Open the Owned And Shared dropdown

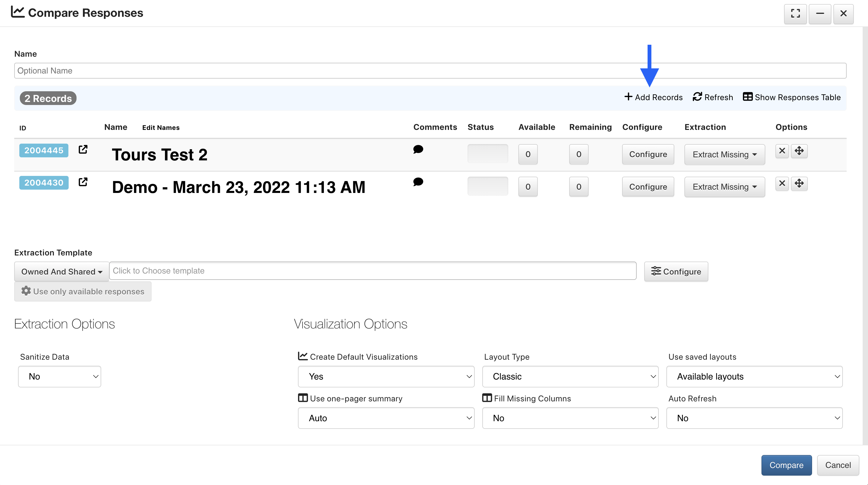coord(62,271)
